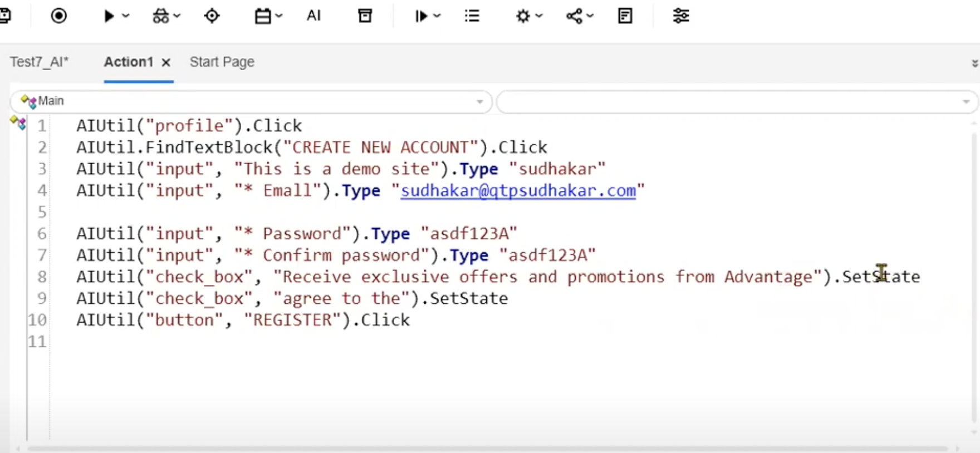Screen dimensions: 980x453
Task: Click the step-run play icon
Action: [421, 16]
